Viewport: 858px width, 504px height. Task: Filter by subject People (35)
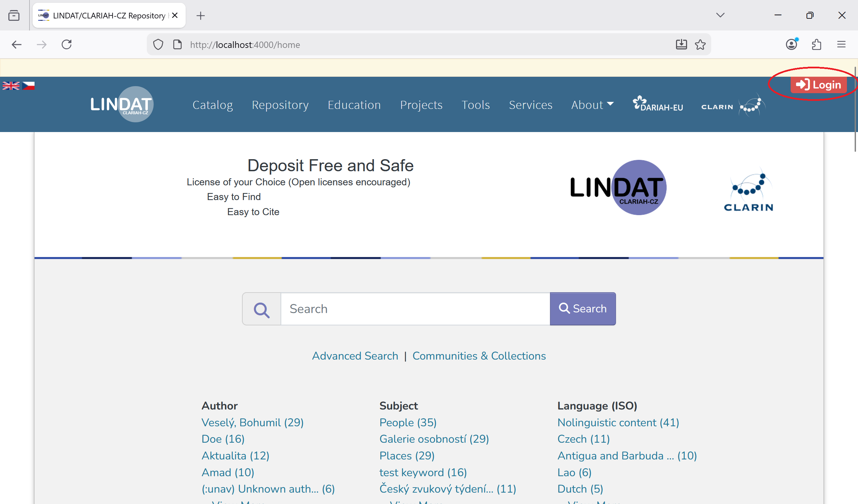pos(408,423)
